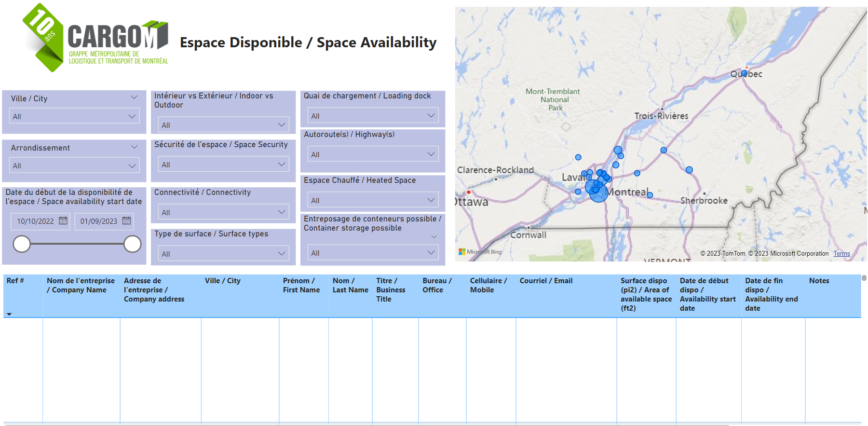The image size is (868, 426).
Task: Select the Québec bubble on the map
Action: (745, 73)
